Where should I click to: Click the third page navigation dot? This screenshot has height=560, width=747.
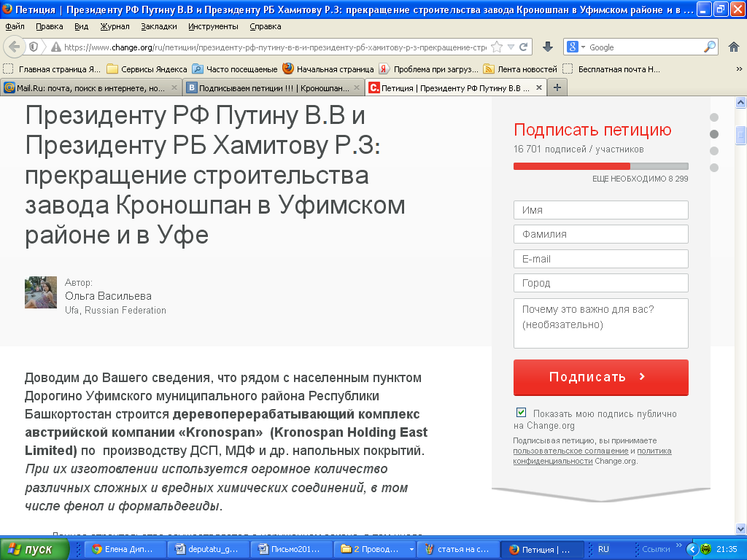click(x=714, y=151)
